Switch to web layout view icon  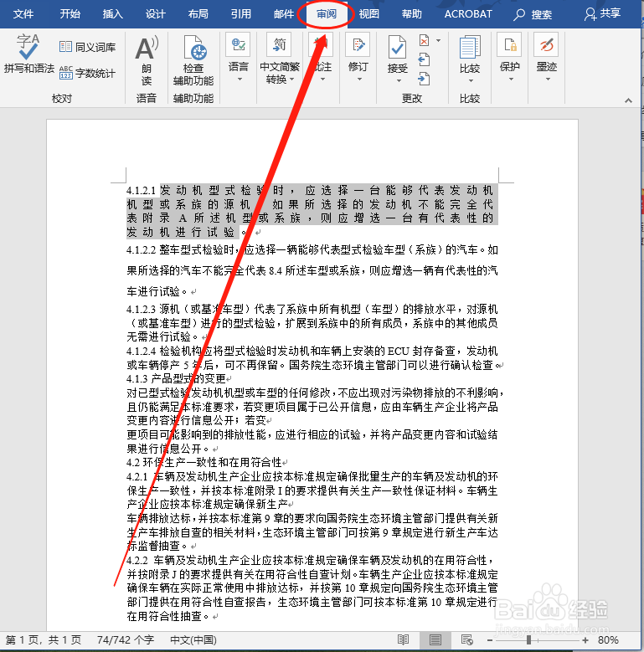point(467,640)
